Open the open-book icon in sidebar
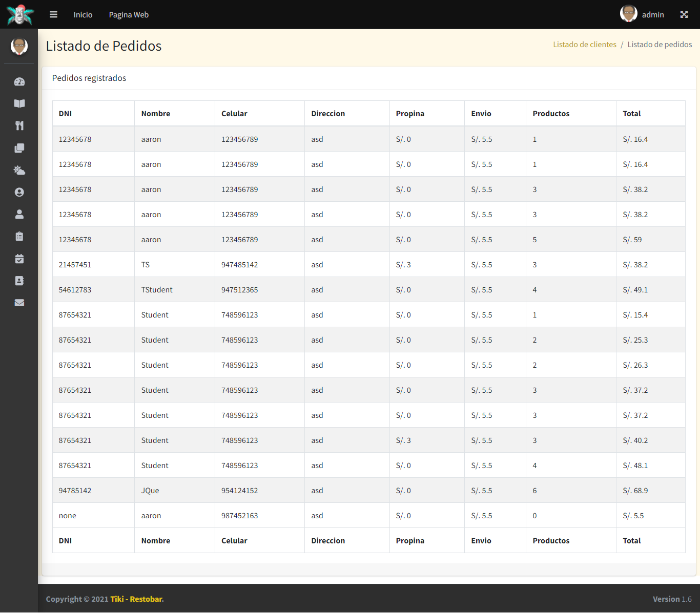 [x=19, y=103]
